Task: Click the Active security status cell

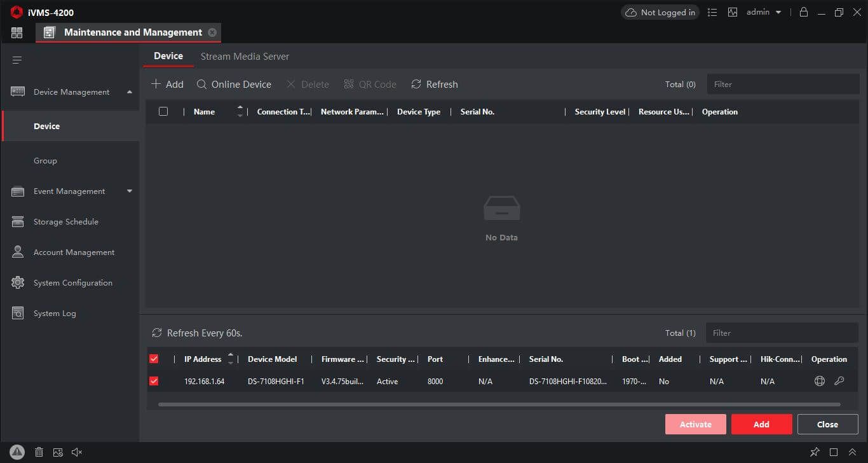Action: coord(387,382)
